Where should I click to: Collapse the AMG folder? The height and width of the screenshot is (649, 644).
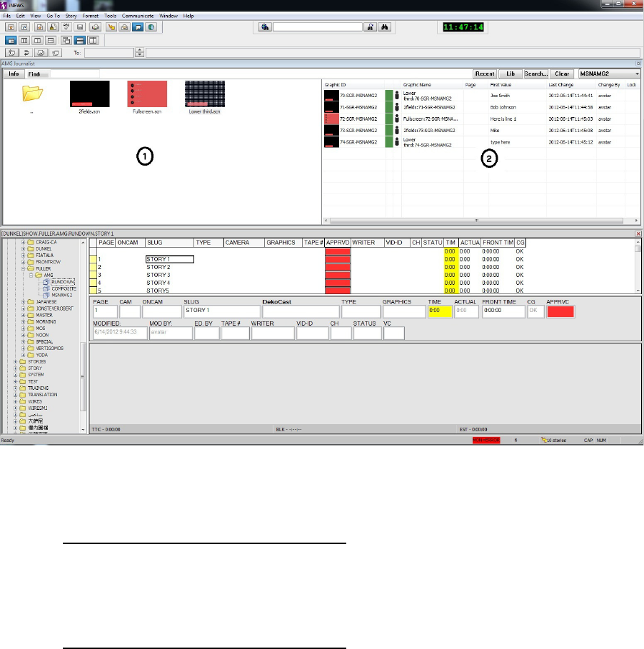pos(31,276)
